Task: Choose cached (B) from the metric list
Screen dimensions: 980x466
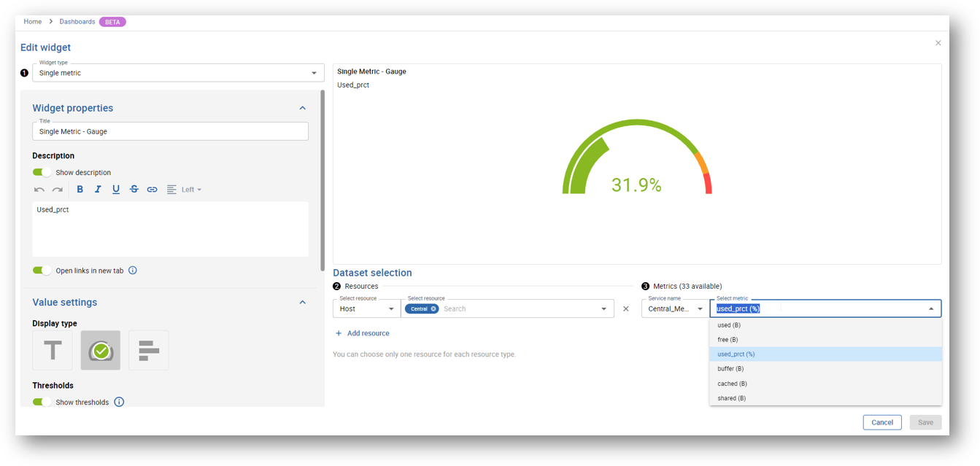Action: [732, 384]
